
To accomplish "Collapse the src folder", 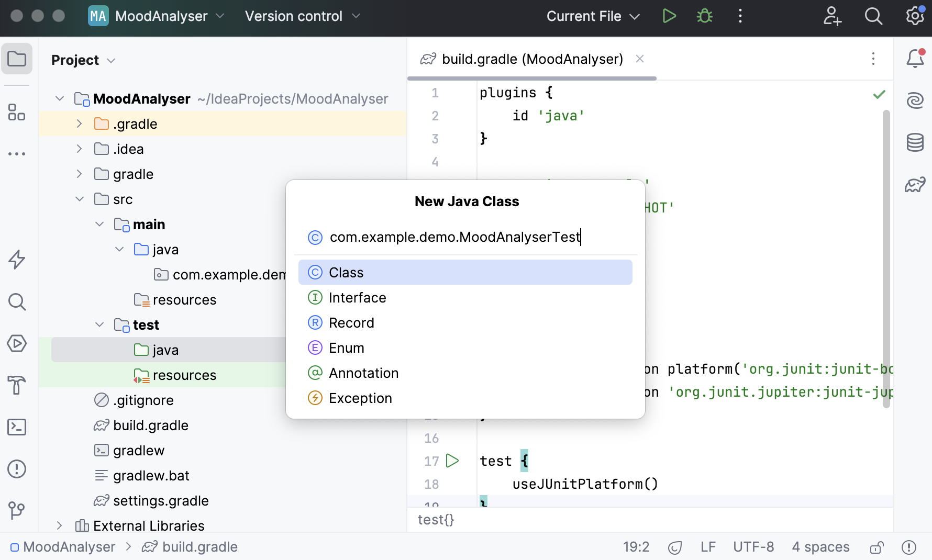I will [x=80, y=199].
